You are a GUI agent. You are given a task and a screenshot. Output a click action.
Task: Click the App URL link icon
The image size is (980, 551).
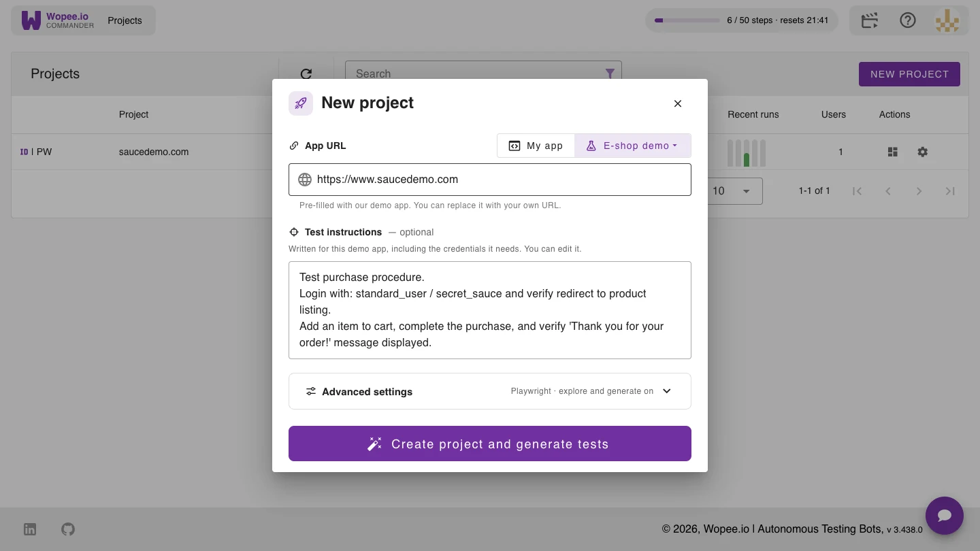(294, 146)
